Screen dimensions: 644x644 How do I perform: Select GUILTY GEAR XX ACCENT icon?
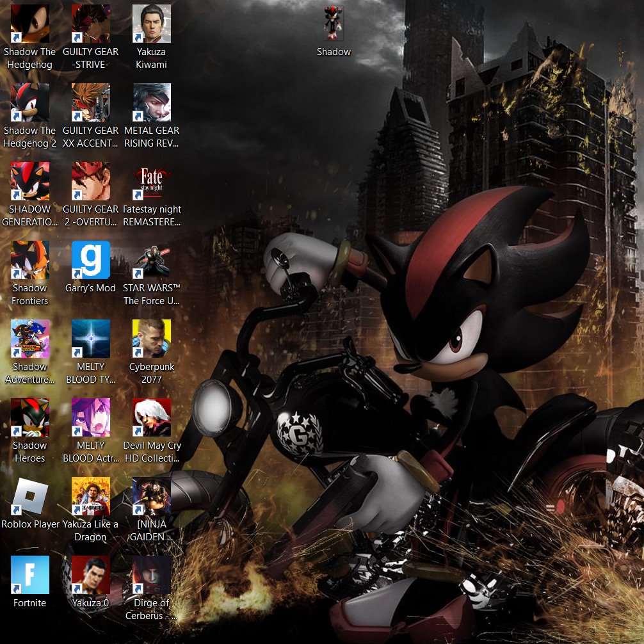pos(90,102)
